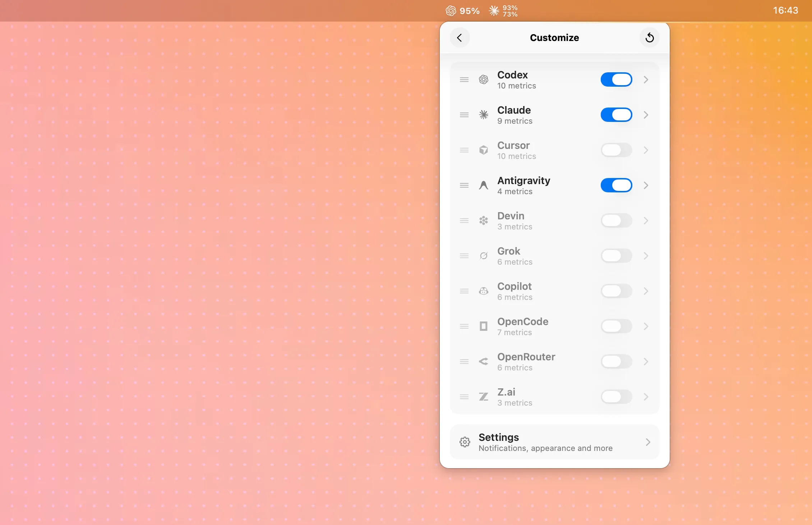Click Cursor drag handle

[x=464, y=150]
